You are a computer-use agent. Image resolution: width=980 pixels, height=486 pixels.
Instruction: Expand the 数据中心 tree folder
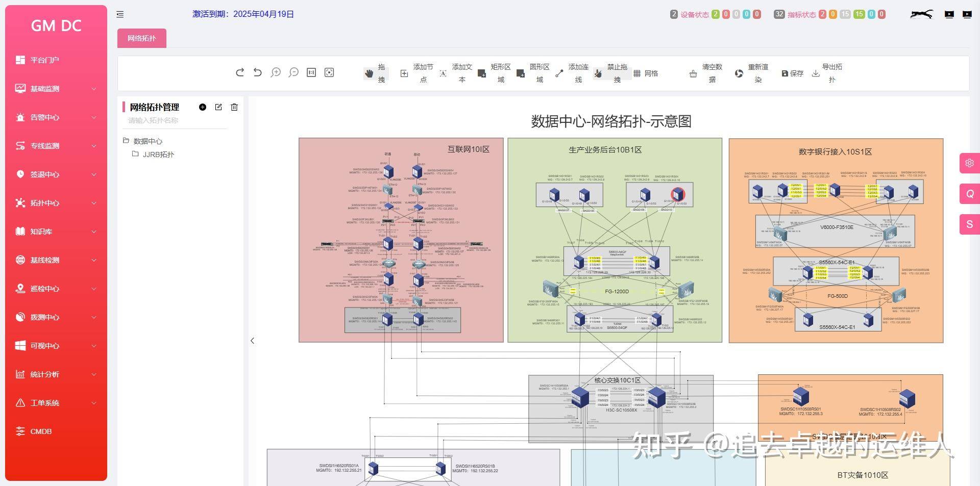(x=143, y=141)
